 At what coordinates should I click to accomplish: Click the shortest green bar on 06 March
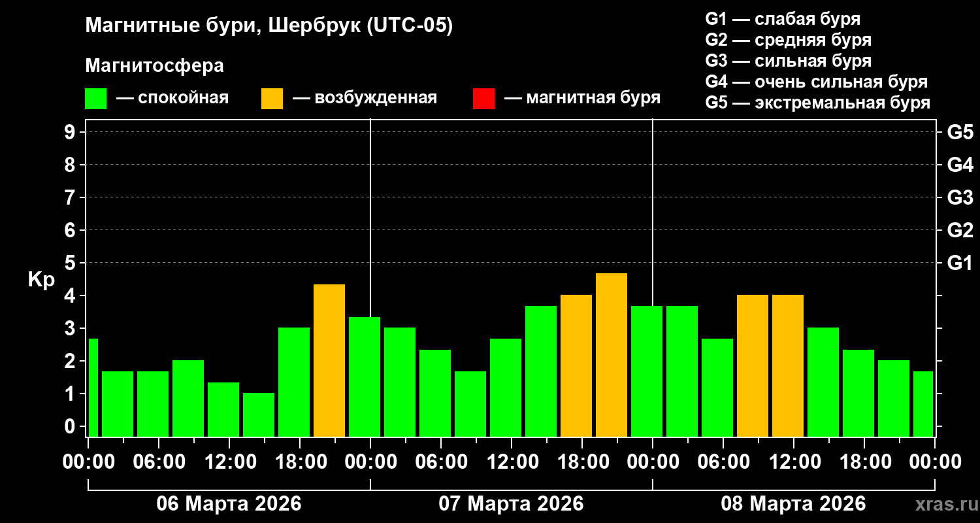coord(259,414)
